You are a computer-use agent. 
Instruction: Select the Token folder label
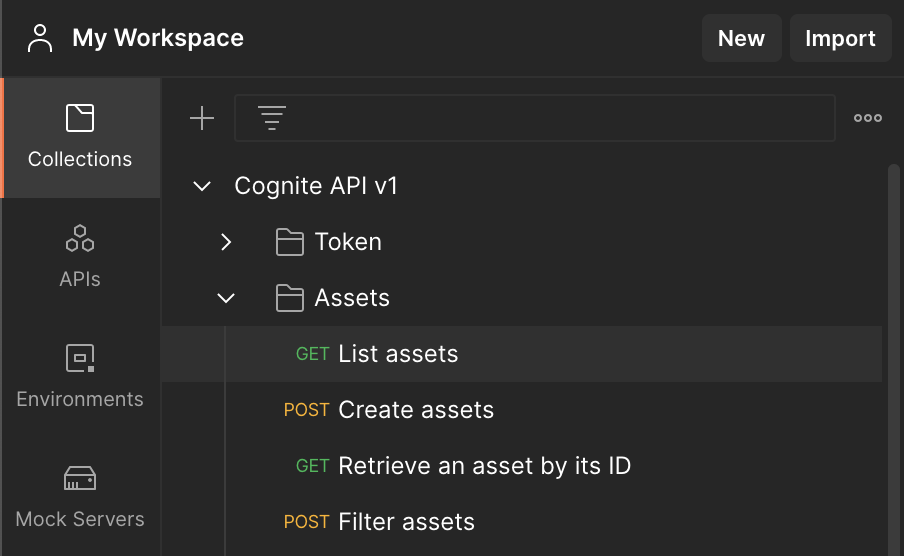click(348, 242)
